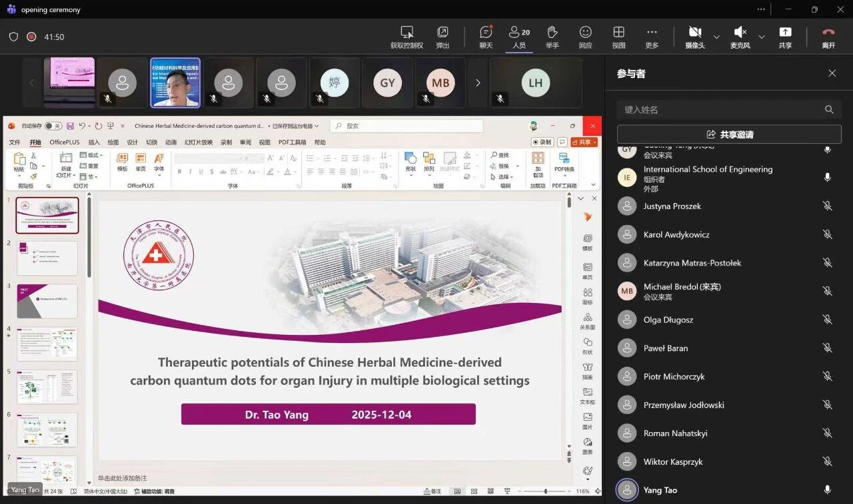
Task: Toggle the people (人员) participants panel
Action: (x=519, y=37)
